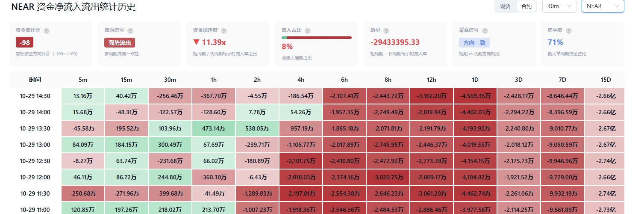This screenshot has height=214, width=644.
Task: Open help icon beside 动量
Action: [386, 31]
